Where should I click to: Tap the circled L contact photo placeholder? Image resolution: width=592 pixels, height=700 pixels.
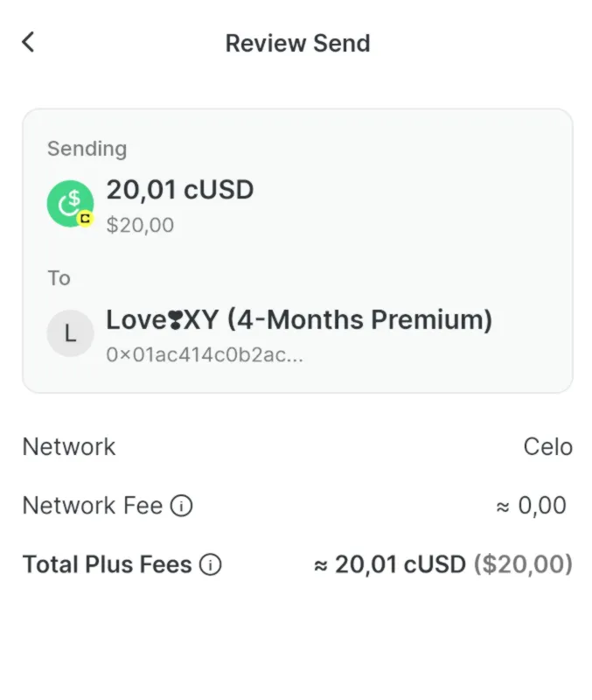[x=70, y=333]
